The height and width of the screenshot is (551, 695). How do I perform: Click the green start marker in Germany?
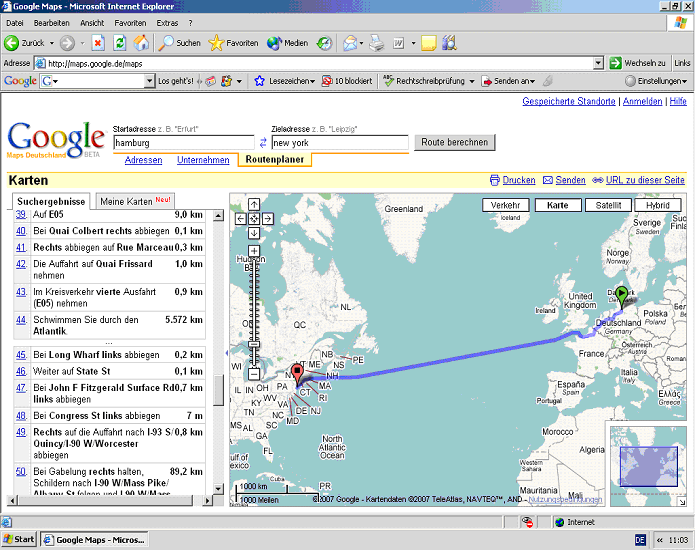click(x=622, y=297)
